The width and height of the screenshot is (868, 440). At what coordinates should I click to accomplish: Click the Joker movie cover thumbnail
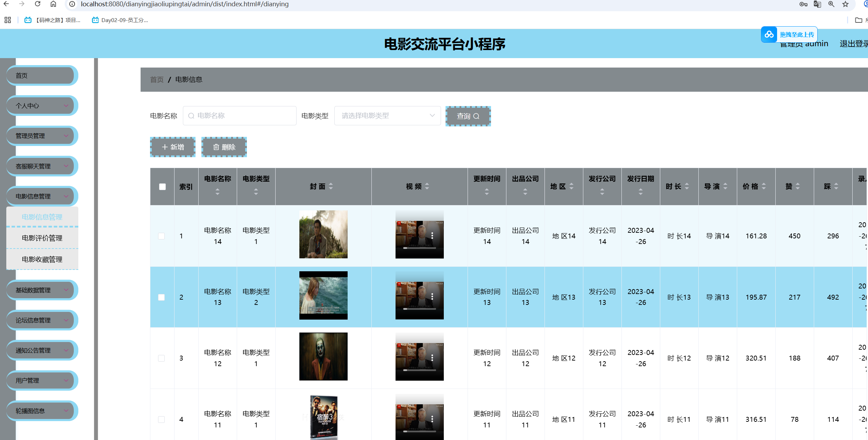click(x=323, y=356)
